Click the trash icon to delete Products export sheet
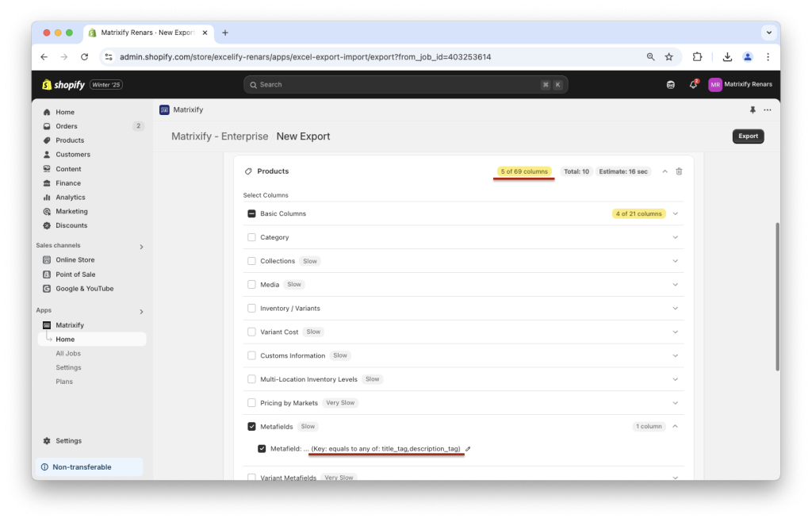This screenshot has width=812, height=522. click(x=679, y=171)
